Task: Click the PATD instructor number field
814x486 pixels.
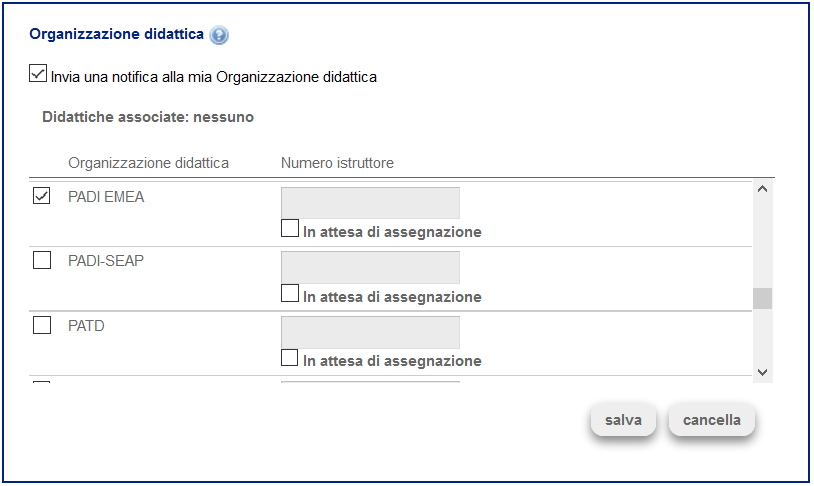Action: pyautogui.click(x=370, y=331)
